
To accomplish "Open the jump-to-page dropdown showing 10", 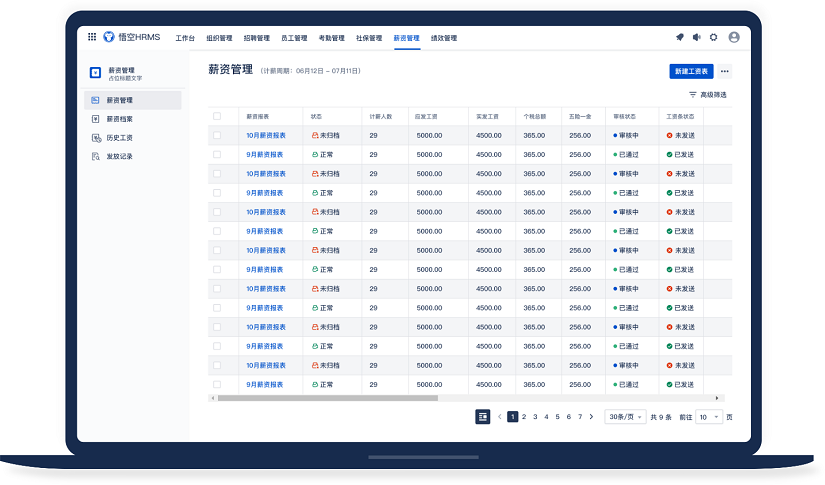I will (709, 417).
